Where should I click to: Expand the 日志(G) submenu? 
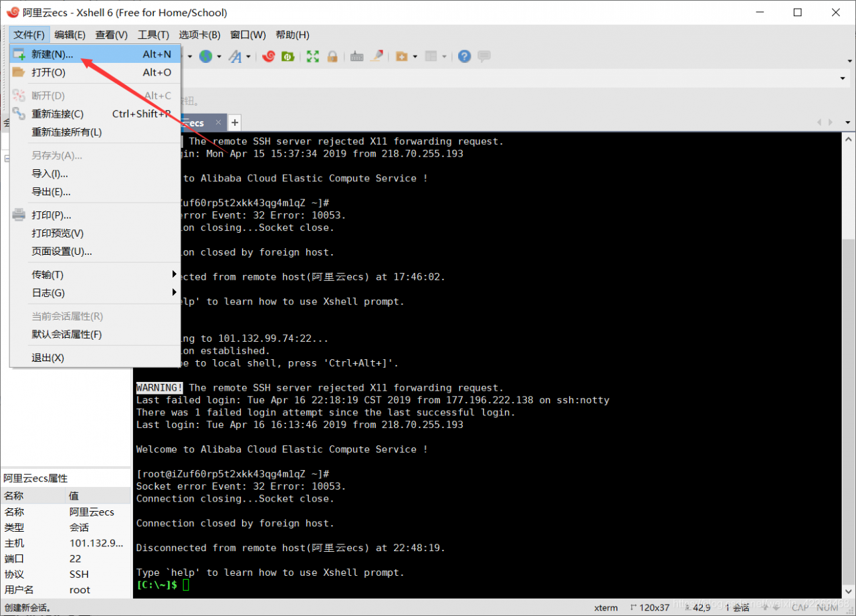tap(95, 292)
